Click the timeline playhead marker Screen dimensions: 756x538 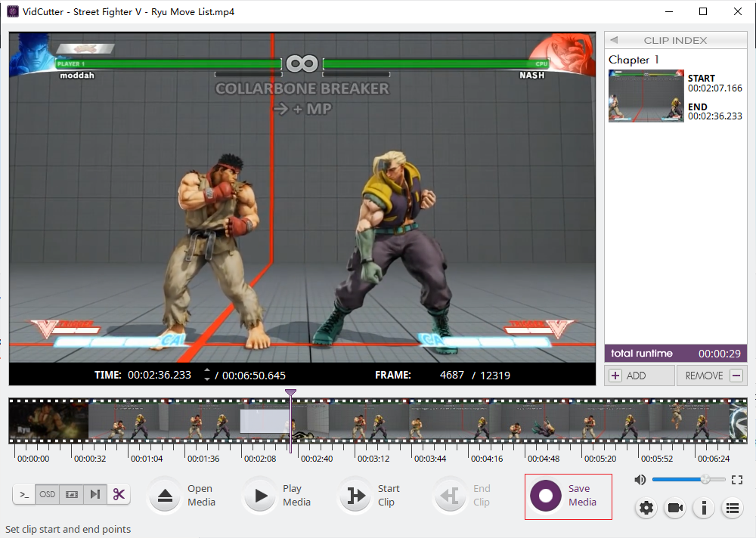[290, 393]
